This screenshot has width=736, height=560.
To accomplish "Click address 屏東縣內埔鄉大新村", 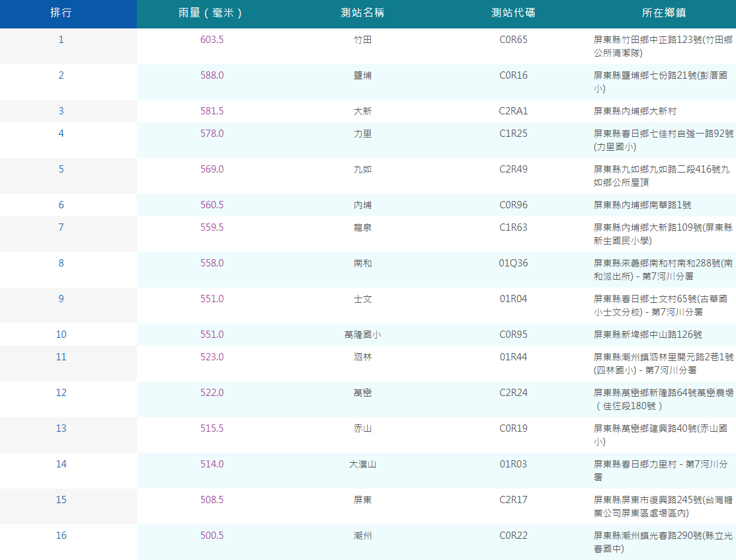I will coord(635,111).
